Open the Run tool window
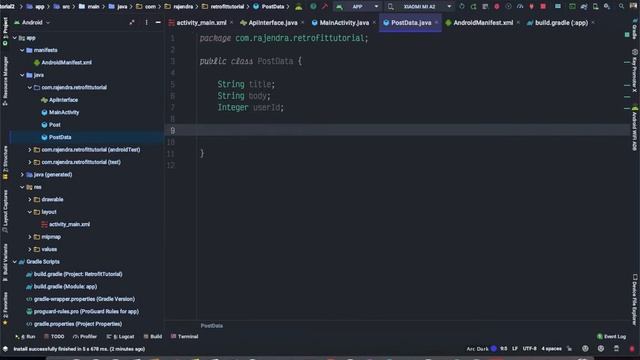Screen dimensions: 640x360 [x=25, y=336]
